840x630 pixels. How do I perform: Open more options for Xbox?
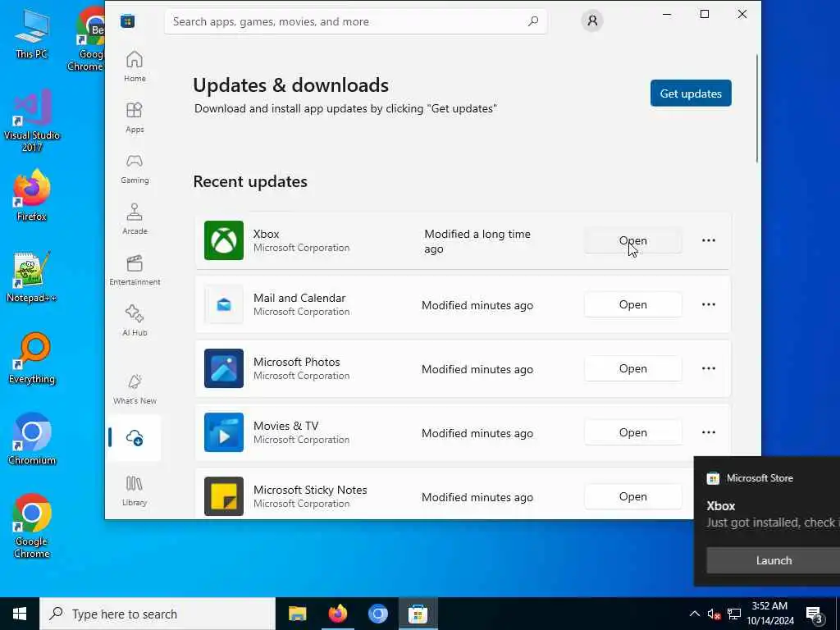click(708, 240)
